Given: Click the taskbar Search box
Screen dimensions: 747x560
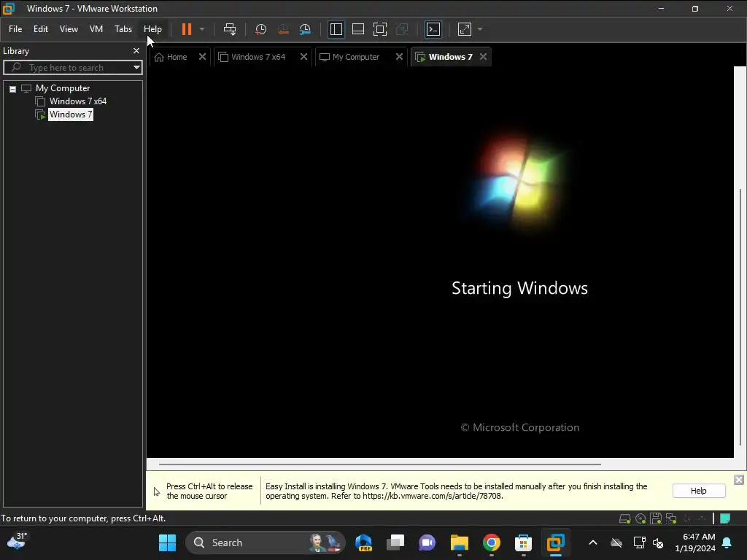Looking at the screenshot, I should click(x=266, y=542).
